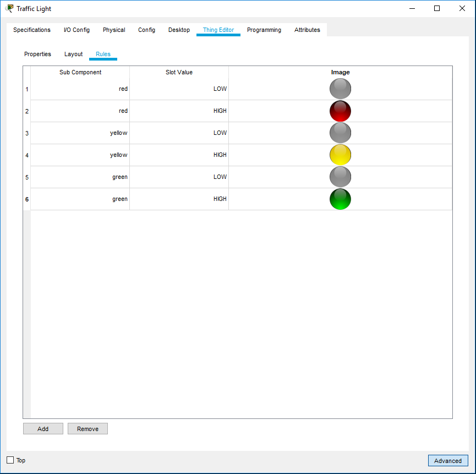476x474 pixels.
Task: Click the 'green' sub component cell in row 5
Action: 80,177
